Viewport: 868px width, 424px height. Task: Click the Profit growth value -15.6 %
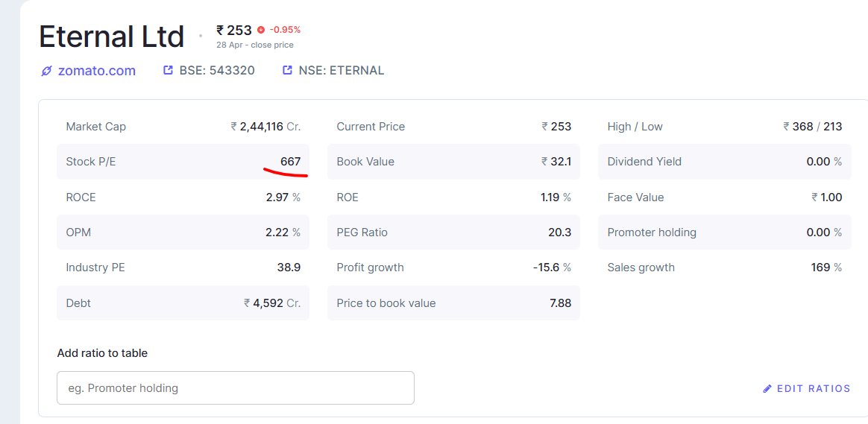[552, 268]
